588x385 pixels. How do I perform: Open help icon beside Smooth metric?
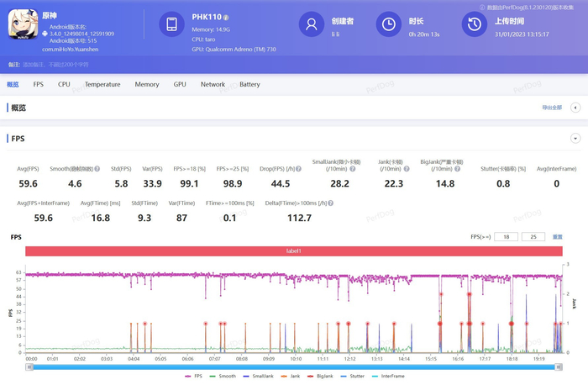click(x=97, y=169)
